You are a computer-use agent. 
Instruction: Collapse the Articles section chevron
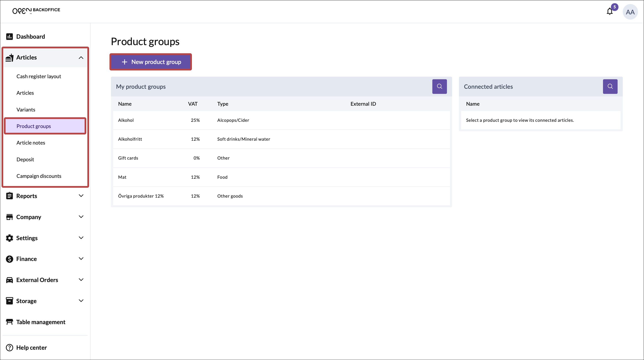(81, 58)
